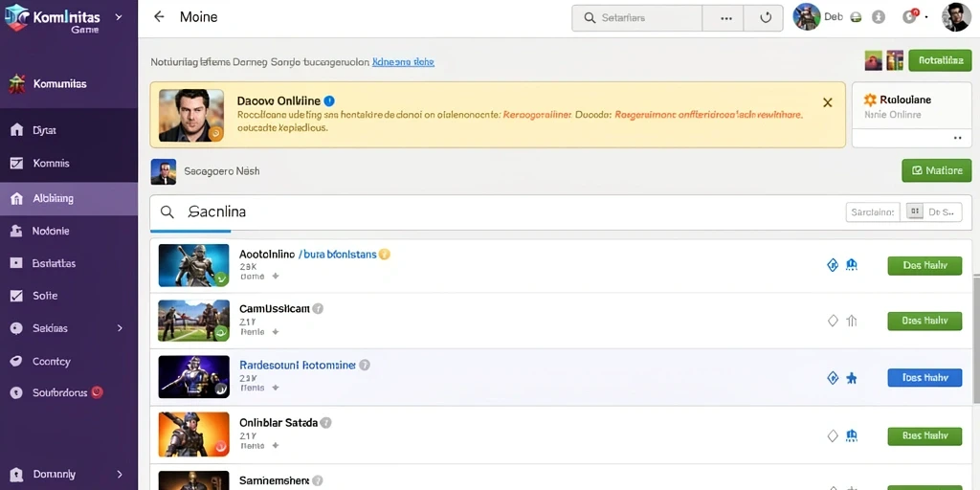Open the Rardesotuni Rotomaine title link
The height and width of the screenshot is (490, 980).
pyautogui.click(x=298, y=365)
